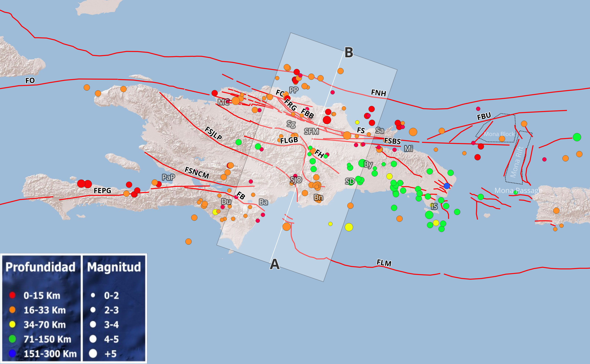This screenshot has height=364, width=590.
Task: Click the FSJLP fault label
Action: tap(213, 133)
